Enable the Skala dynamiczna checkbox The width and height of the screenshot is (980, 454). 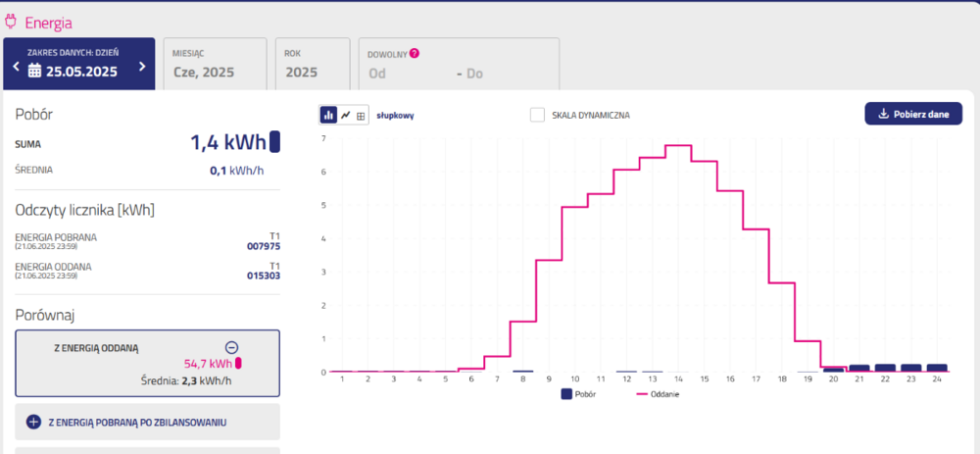(537, 115)
